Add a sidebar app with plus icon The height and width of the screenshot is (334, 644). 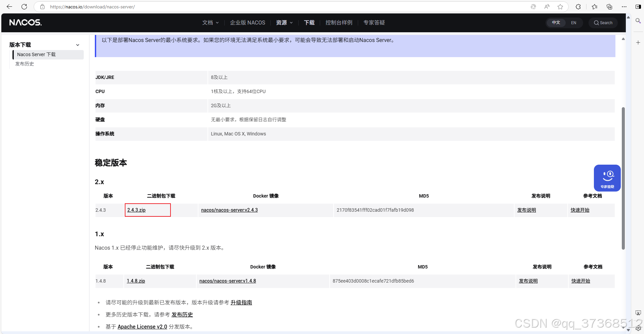coord(638,43)
